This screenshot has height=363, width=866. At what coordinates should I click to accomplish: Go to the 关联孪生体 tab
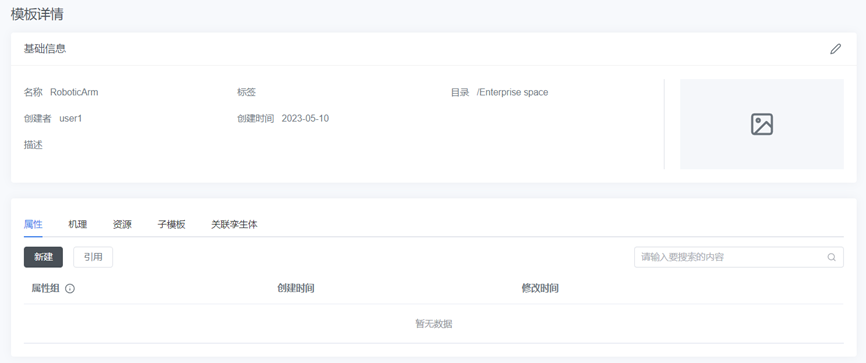[234, 224]
